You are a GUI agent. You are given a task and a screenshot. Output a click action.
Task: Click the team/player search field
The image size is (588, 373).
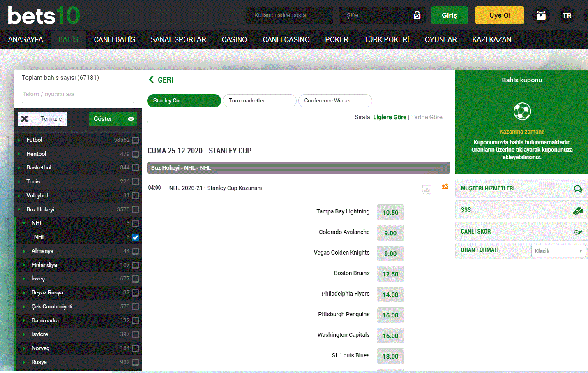click(78, 94)
